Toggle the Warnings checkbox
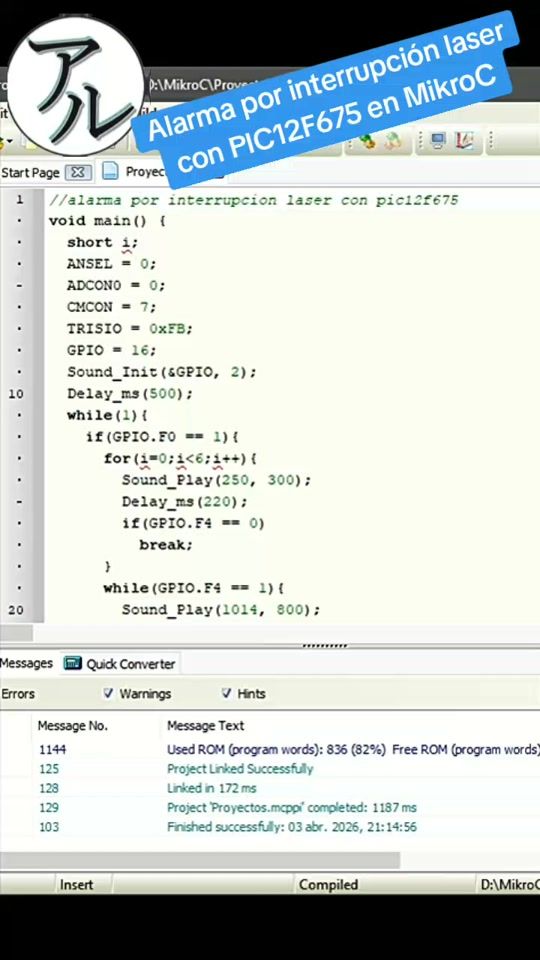This screenshot has width=540, height=960. (108, 694)
